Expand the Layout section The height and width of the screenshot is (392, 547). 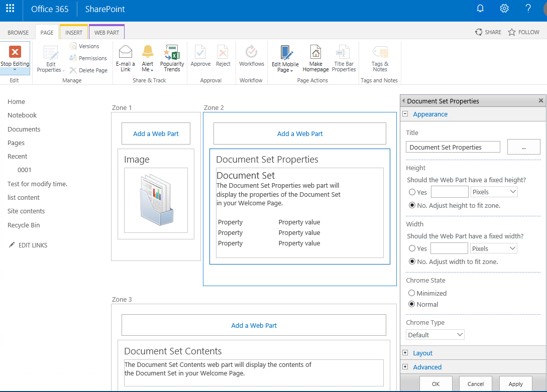tap(405, 353)
